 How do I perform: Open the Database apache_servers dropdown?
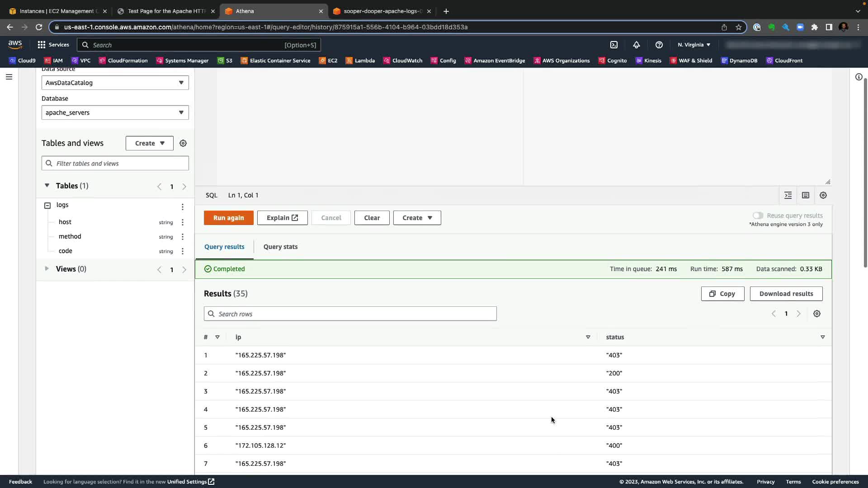click(115, 113)
